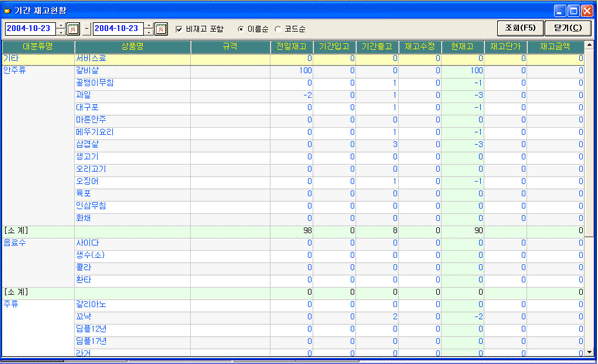Select the 골뱅이무침 product name
Viewport: 598px width, 364px height.
click(95, 83)
